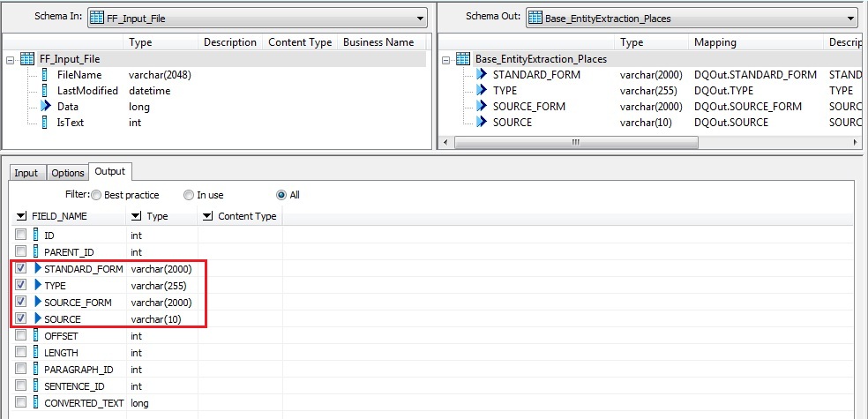Collapse the Base_EntityExtraction_Places tree node
Screen dimensions: 868x419
pos(446,59)
